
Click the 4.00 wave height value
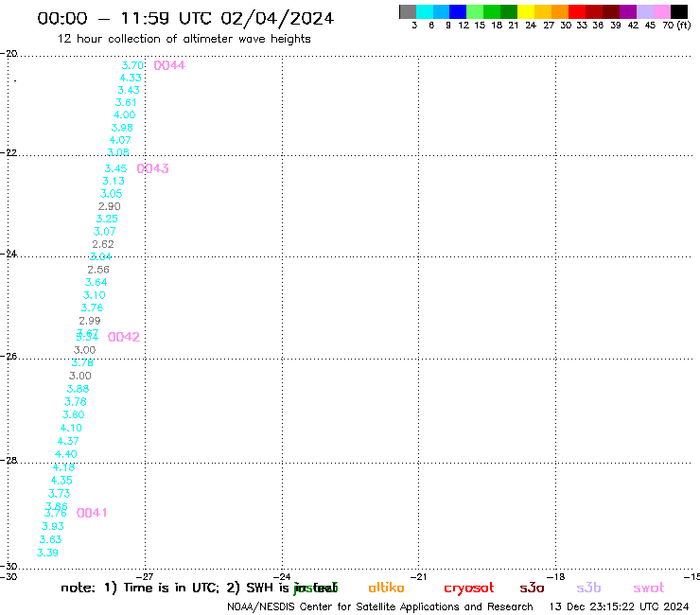tap(124, 115)
